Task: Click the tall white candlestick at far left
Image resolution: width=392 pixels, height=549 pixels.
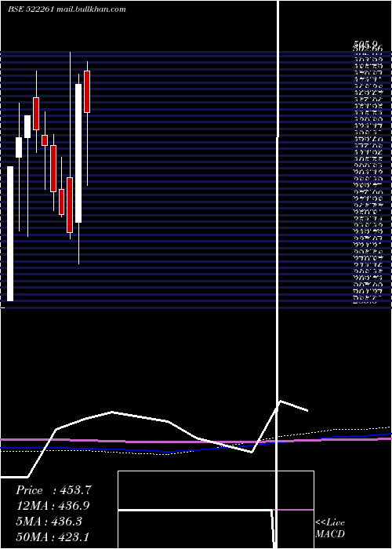Action: coord(10,234)
